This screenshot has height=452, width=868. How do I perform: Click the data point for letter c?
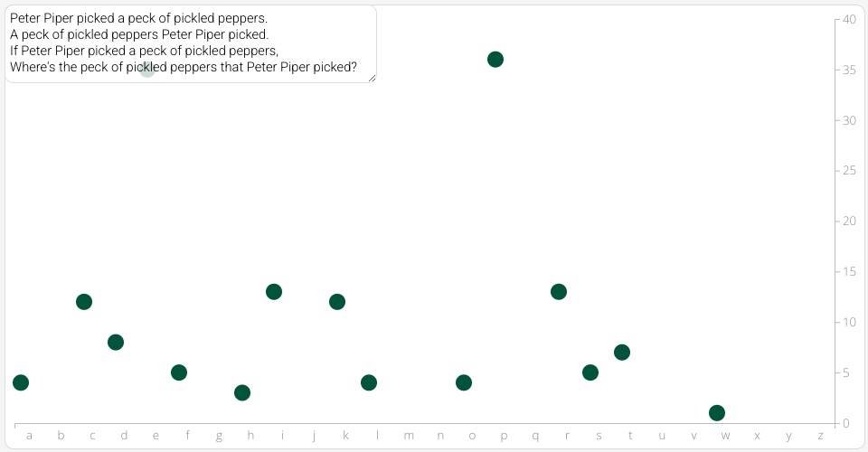(x=83, y=302)
